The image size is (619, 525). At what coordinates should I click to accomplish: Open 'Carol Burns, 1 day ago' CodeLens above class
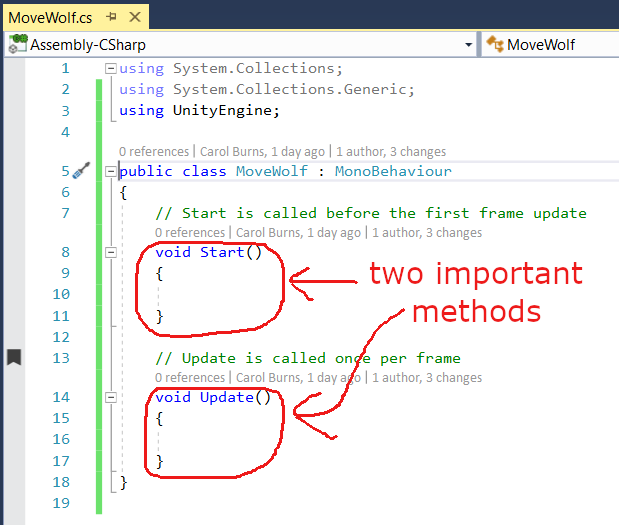pos(262,152)
